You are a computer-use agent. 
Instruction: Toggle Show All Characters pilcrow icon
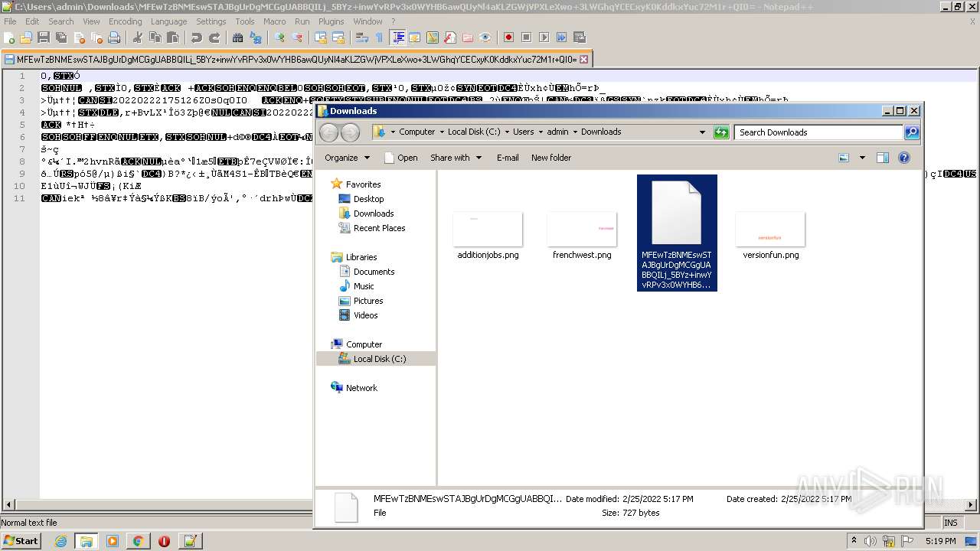379,37
